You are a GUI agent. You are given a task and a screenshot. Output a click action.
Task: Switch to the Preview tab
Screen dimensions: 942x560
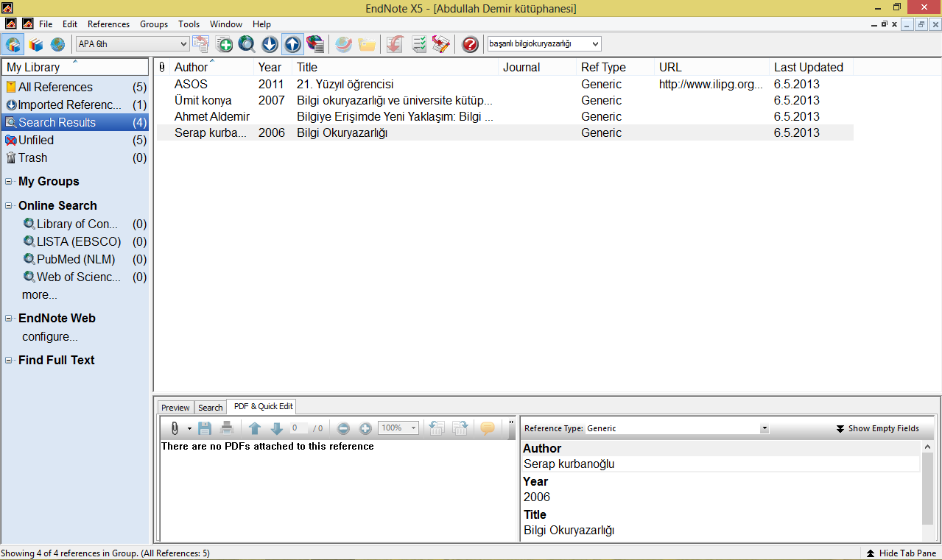pyautogui.click(x=175, y=408)
